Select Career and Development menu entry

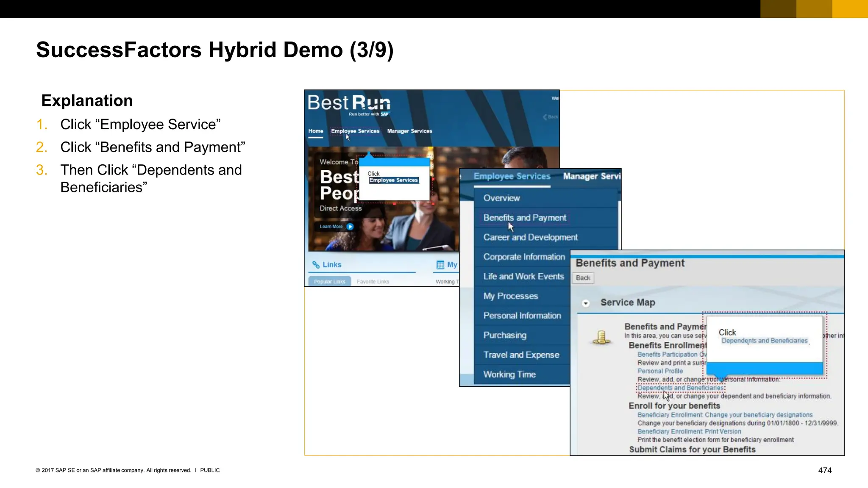point(531,237)
